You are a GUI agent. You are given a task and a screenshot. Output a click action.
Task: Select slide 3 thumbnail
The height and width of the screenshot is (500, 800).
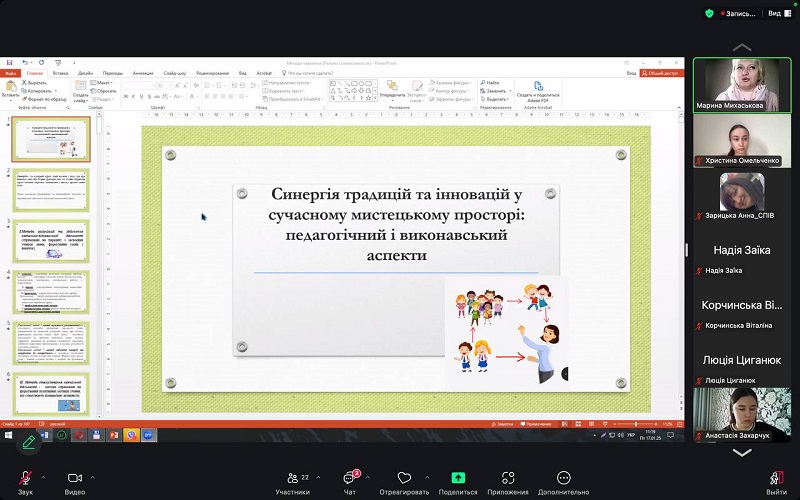[x=51, y=241]
